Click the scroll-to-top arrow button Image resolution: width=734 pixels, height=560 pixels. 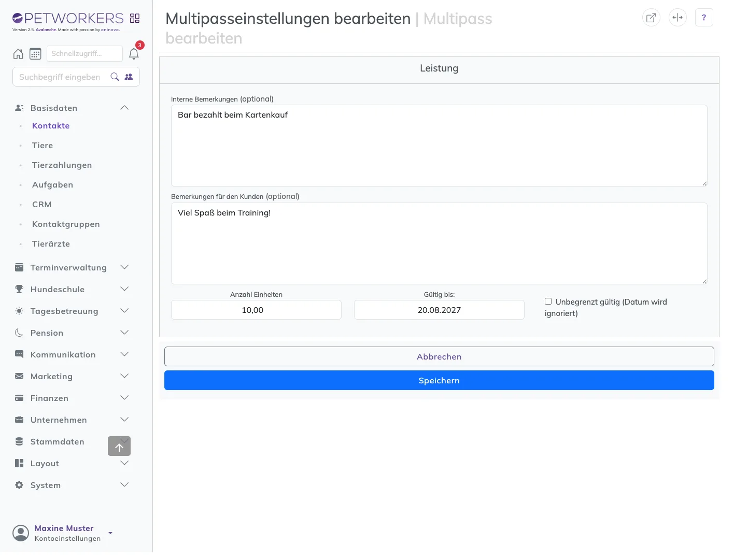119,446
